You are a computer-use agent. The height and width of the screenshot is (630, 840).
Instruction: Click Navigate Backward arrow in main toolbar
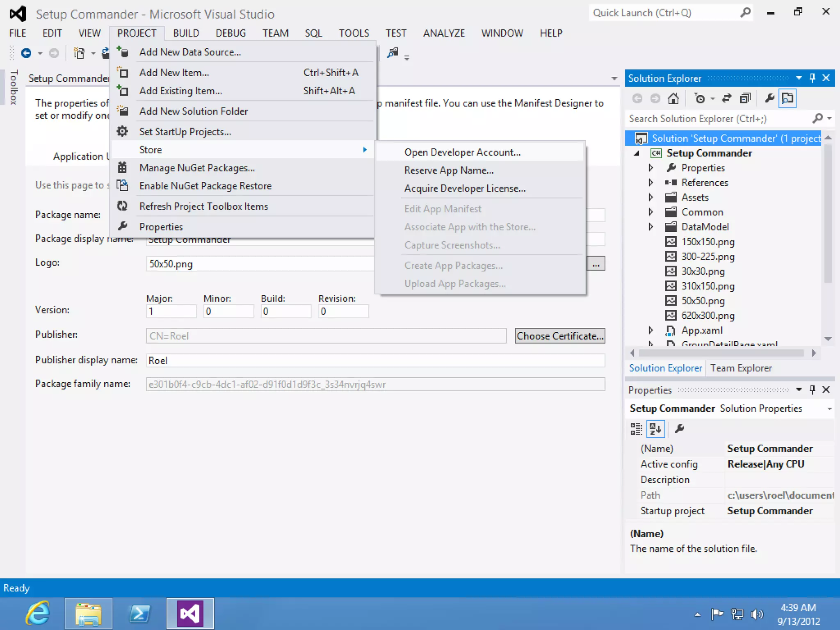[26, 53]
